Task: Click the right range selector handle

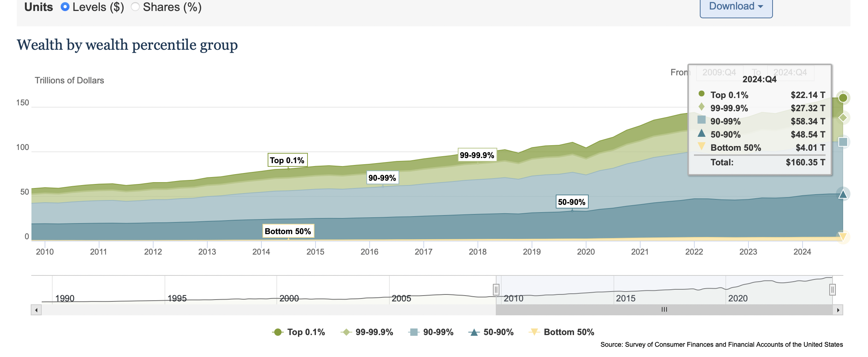Action: pyautogui.click(x=832, y=290)
